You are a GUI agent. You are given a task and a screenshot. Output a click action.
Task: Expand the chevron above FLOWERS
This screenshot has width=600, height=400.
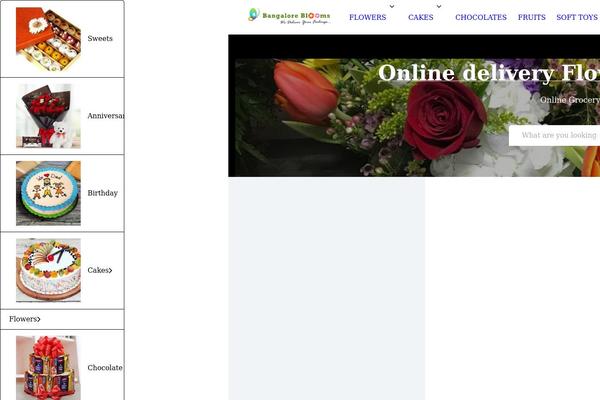click(x=391, y=6)
